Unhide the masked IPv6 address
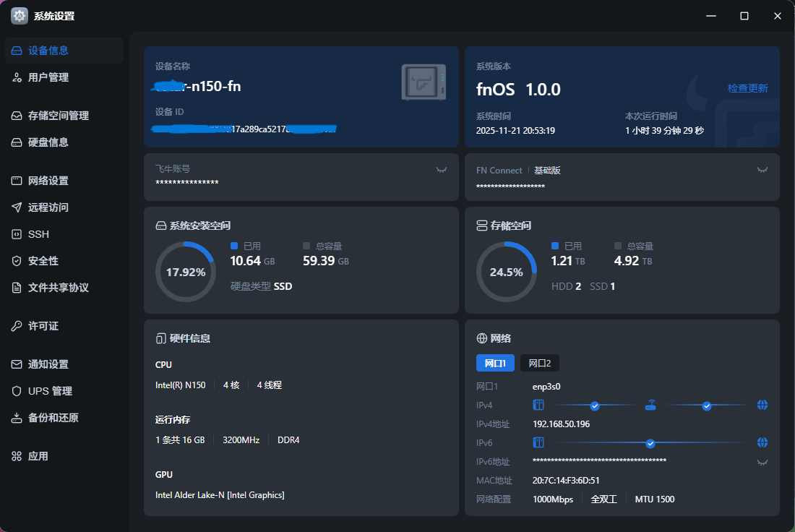The image size is (795, 532). click(762, 462)
